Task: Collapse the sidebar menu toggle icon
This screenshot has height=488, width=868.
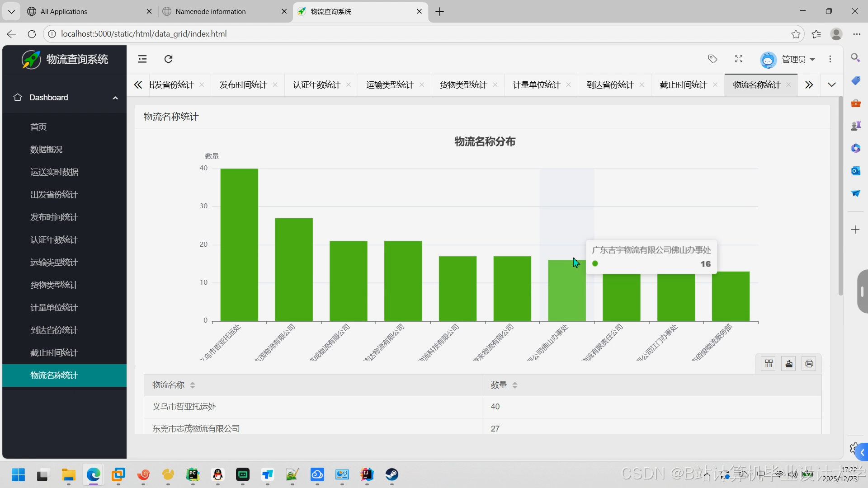Action: click(142, 59)
